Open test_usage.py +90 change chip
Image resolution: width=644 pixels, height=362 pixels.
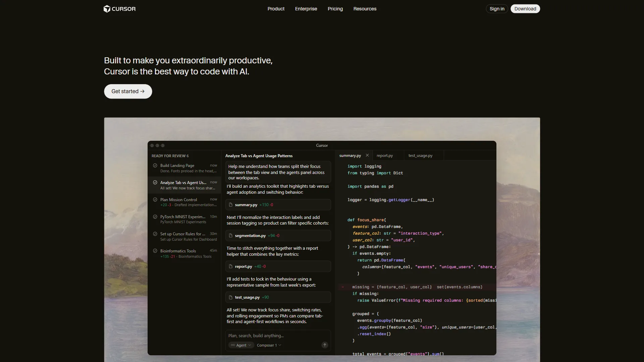[x=278, y=297]
